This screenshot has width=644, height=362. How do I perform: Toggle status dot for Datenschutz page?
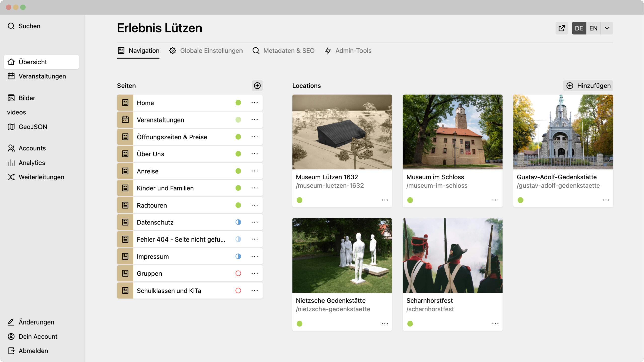(238, 222)
